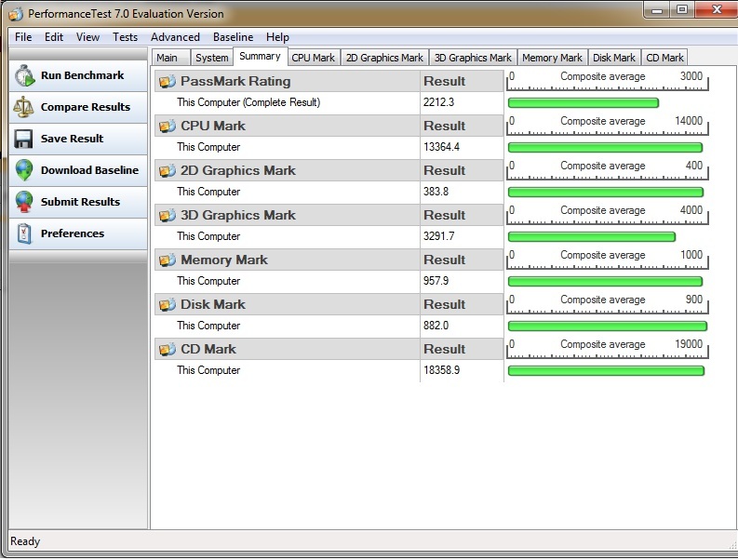Click the icon beside PassMark Rating header
Image resolution: width=738 pixels, height=560 pixels.
[x=167, y=82]
